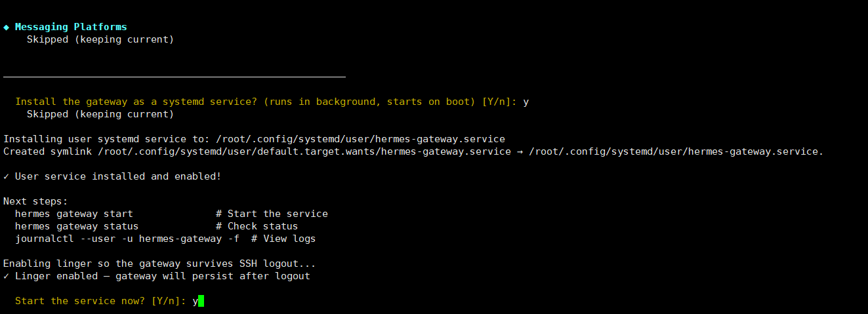This screenshot has width=868, height=314.
Task: Click the 'Enabling linger' status line
Action: 159,264
